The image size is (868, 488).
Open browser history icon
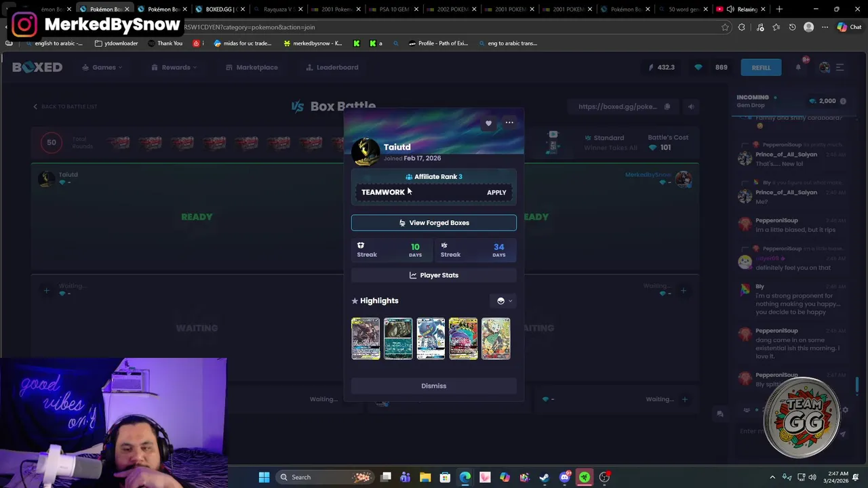point(792,27)
